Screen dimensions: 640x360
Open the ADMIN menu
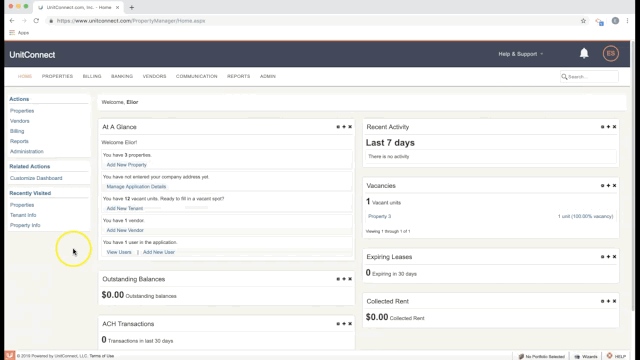(x=268, y=76)
